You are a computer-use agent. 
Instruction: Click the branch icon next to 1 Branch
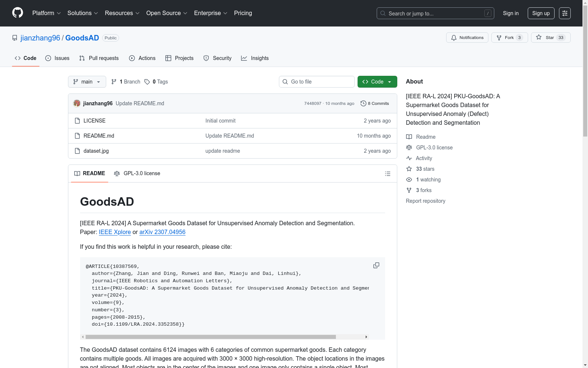pyautogui.click(x=114, y=82)
